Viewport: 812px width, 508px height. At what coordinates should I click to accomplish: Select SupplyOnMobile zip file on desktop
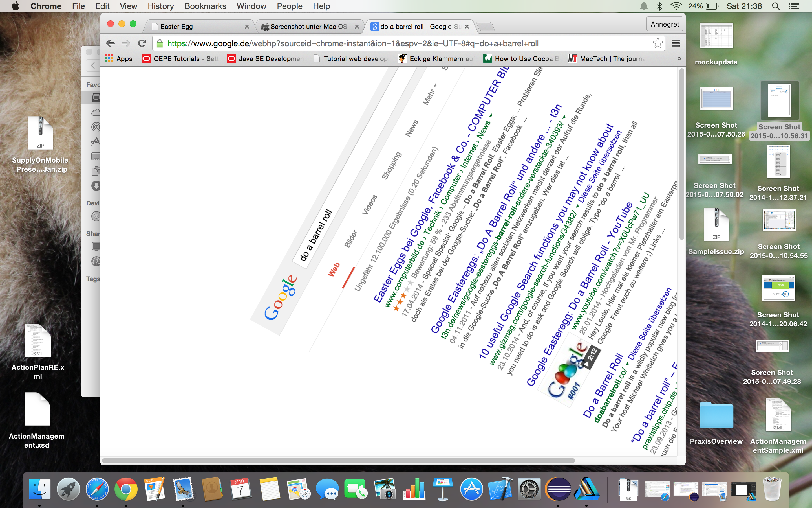tap(40, 144)
